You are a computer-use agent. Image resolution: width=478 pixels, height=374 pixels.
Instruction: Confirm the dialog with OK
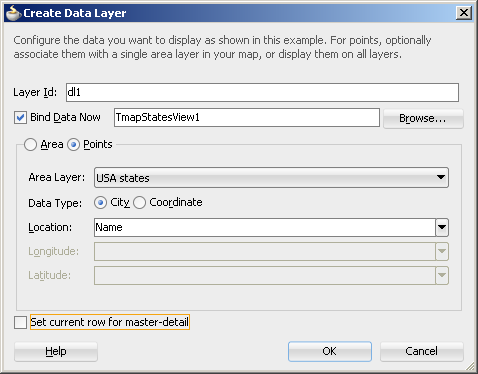click(x=330, y=351)
